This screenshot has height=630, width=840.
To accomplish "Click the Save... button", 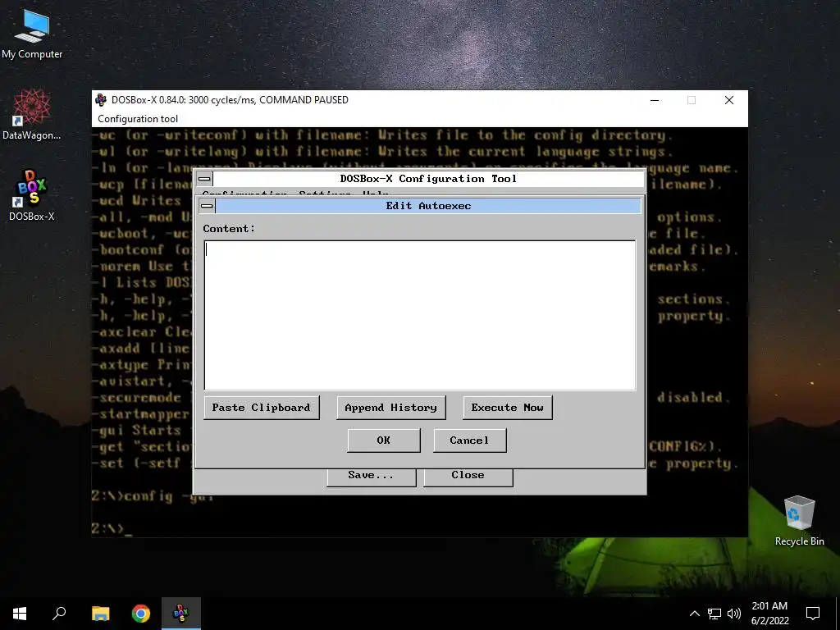I will (x=372, y=477).
